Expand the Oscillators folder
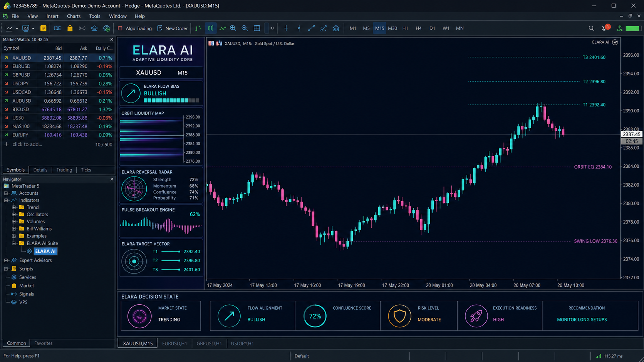644x362 pixels. click(14, 214)
